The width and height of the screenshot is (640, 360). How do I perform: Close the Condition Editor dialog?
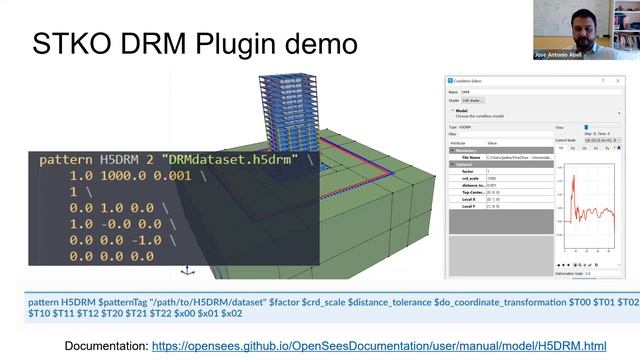coord(618,81)
